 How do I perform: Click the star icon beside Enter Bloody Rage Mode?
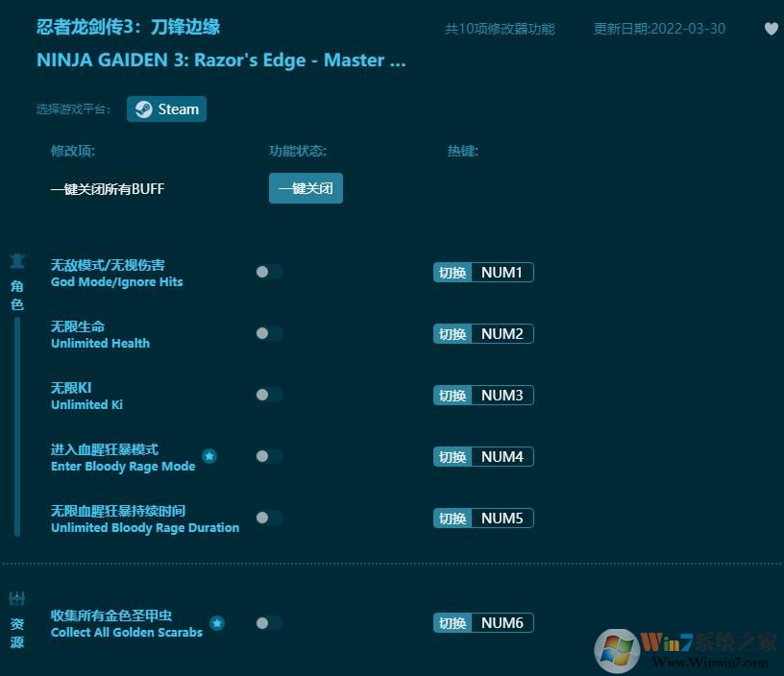209,456
